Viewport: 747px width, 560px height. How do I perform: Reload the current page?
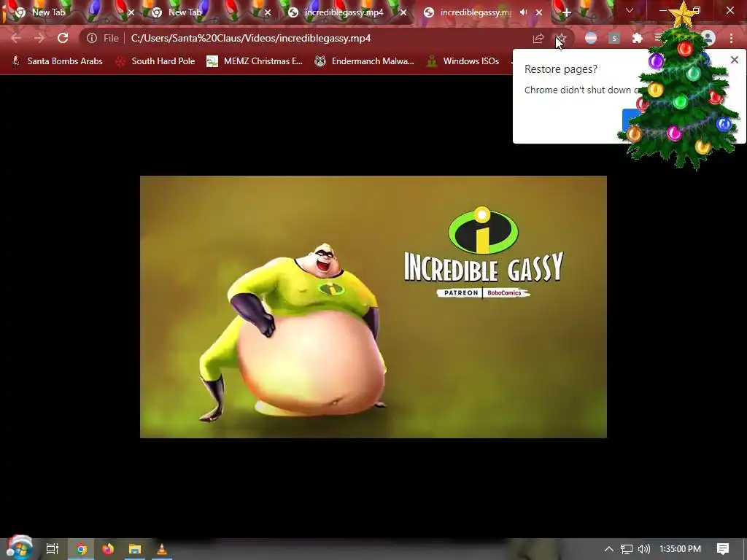[x=63, y=38]
